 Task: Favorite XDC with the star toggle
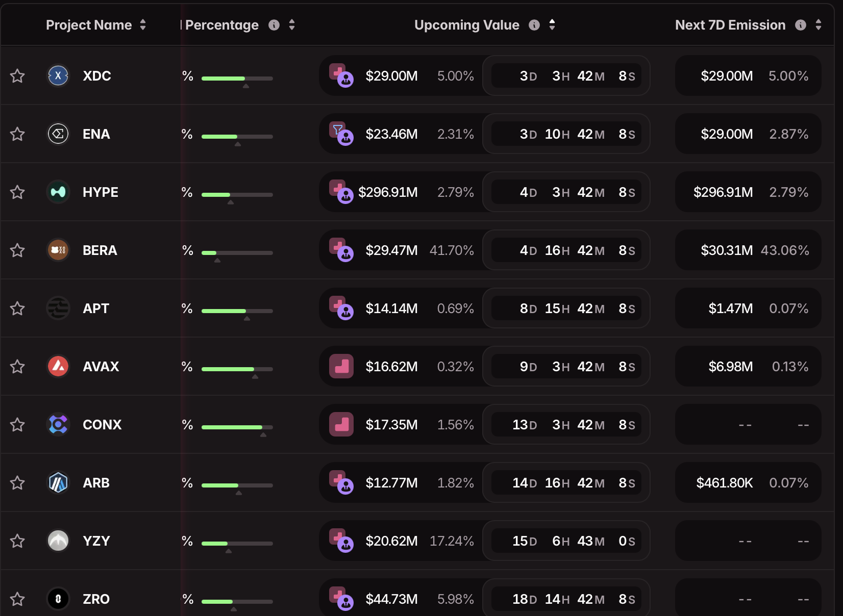pos(17,76)
